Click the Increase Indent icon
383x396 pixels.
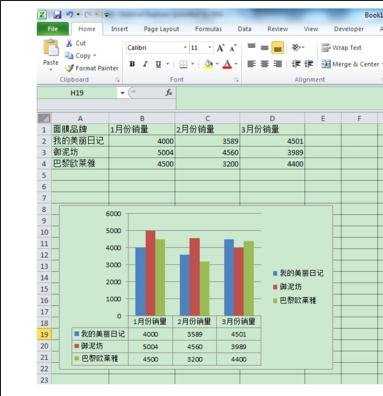309,64
